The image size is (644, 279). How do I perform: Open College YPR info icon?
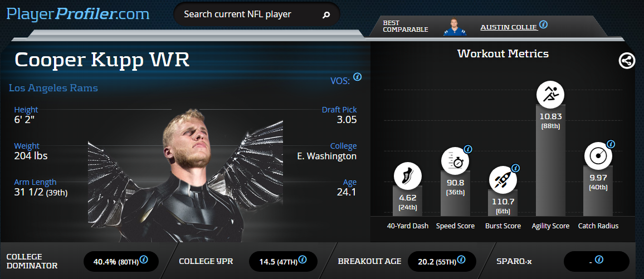(303, 260)
